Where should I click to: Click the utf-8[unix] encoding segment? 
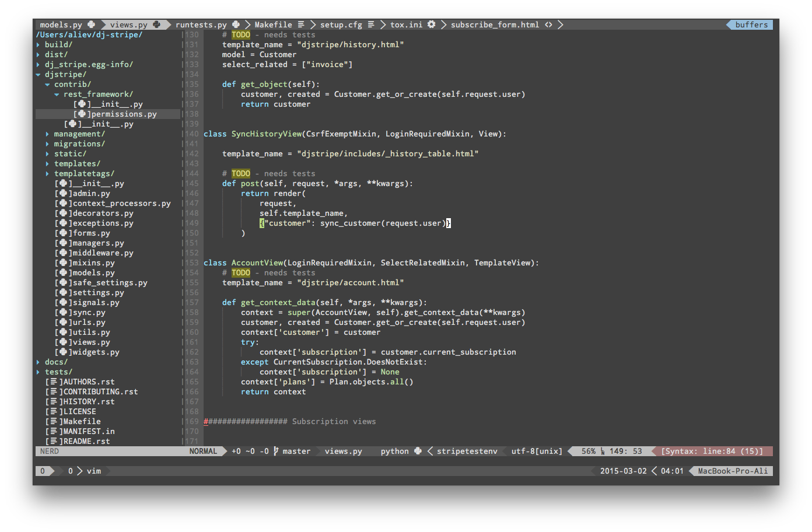pyautogui.click(x=537, y=451)
